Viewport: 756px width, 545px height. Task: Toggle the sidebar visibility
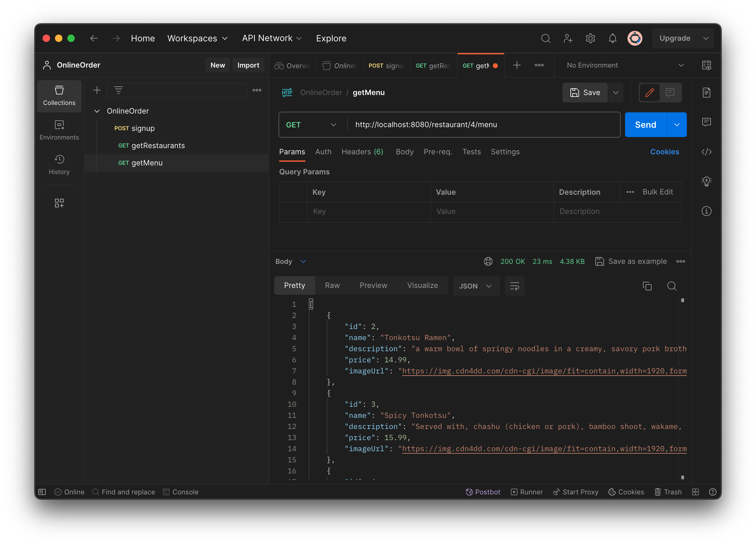point(42,492)
